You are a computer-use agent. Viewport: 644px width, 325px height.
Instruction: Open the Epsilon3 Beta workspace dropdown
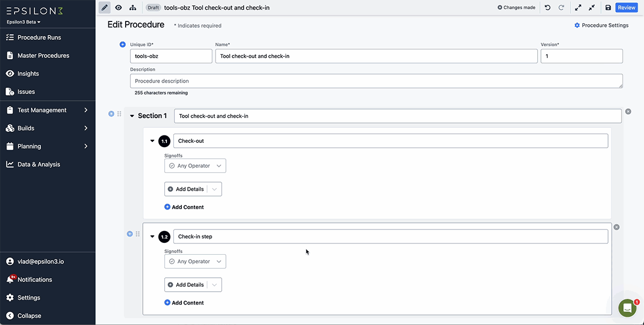pos(22,21)
